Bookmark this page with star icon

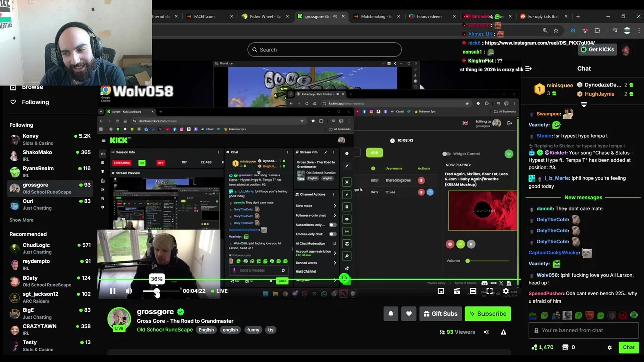click(556, 31)
